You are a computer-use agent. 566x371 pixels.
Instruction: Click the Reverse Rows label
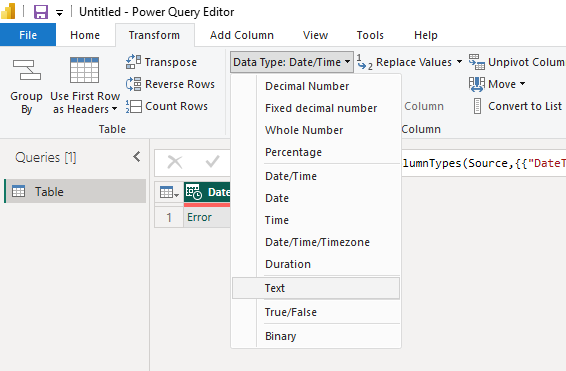pos(180,84)
